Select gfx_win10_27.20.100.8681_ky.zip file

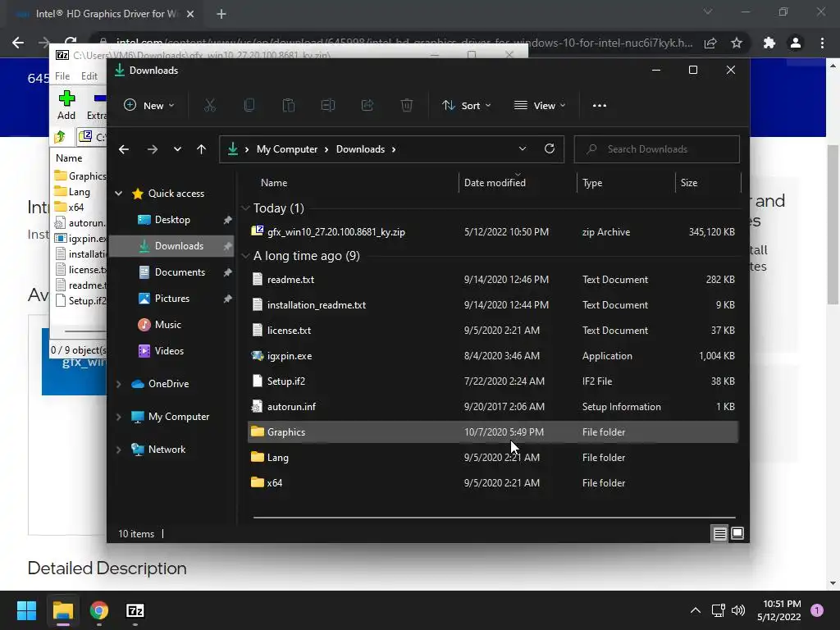point(493,232)
